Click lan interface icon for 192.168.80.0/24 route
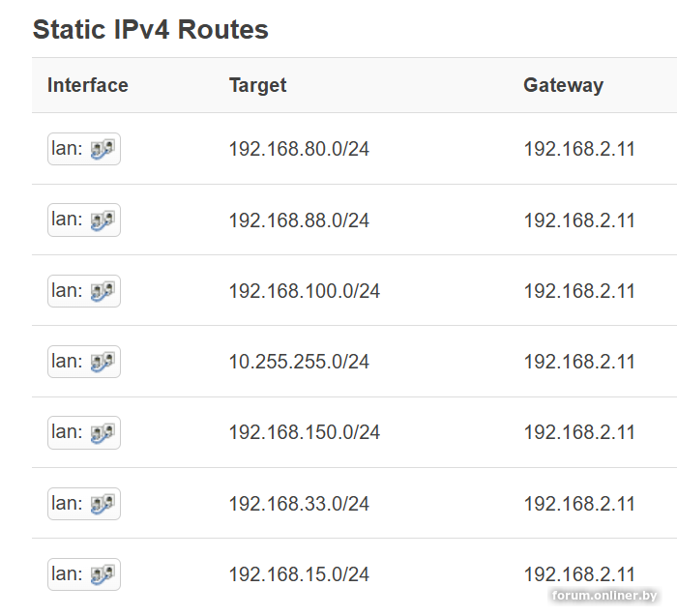This screenshot has height=616, width=677. [x=103, y=149]
